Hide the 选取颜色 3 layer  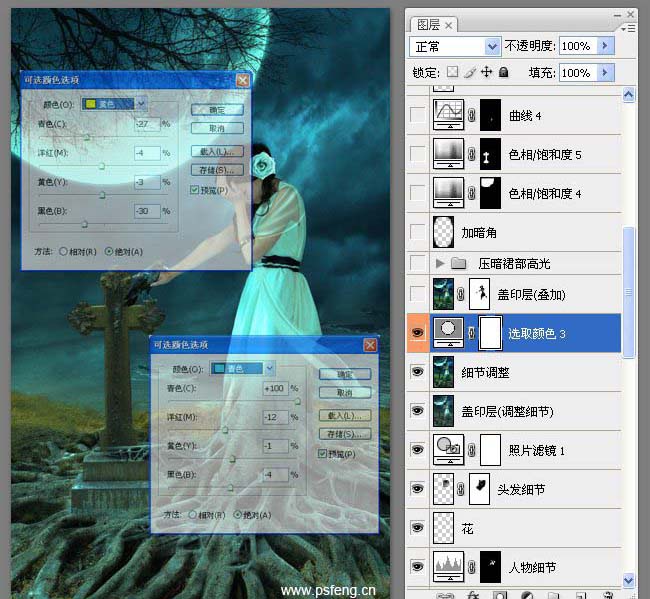click(417, 333)
